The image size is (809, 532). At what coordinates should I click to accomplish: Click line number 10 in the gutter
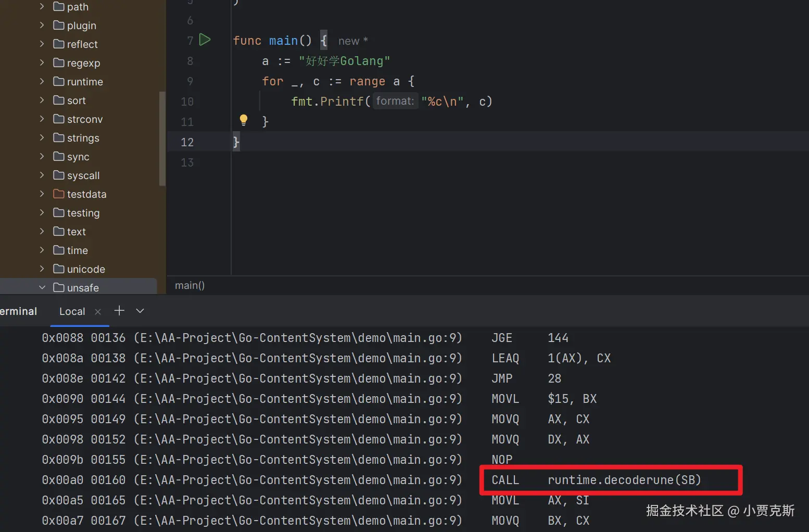point(187,102)
